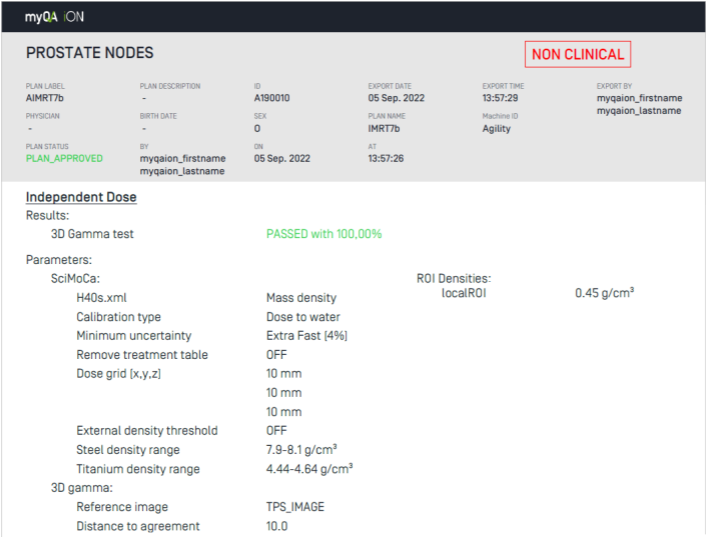Click the Distance to agreement value 10.0
Viewport: 708px width, 538px height.
tap(277, 526)
